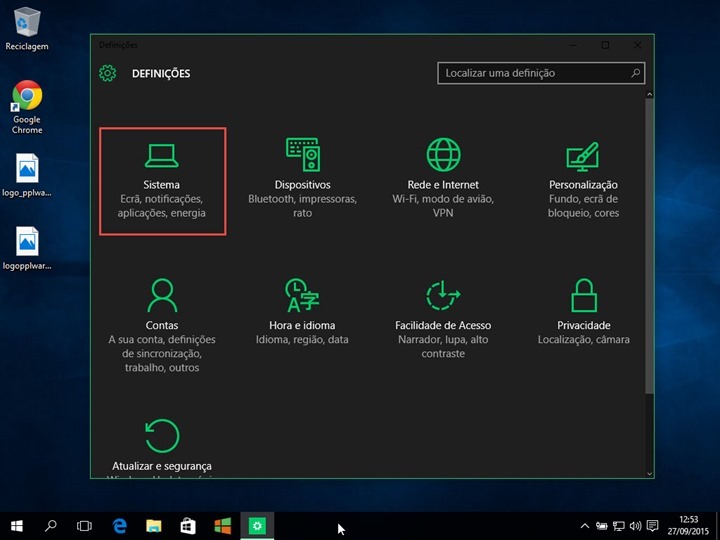Open taskbar search magnifier

click(x=51, y=525)
